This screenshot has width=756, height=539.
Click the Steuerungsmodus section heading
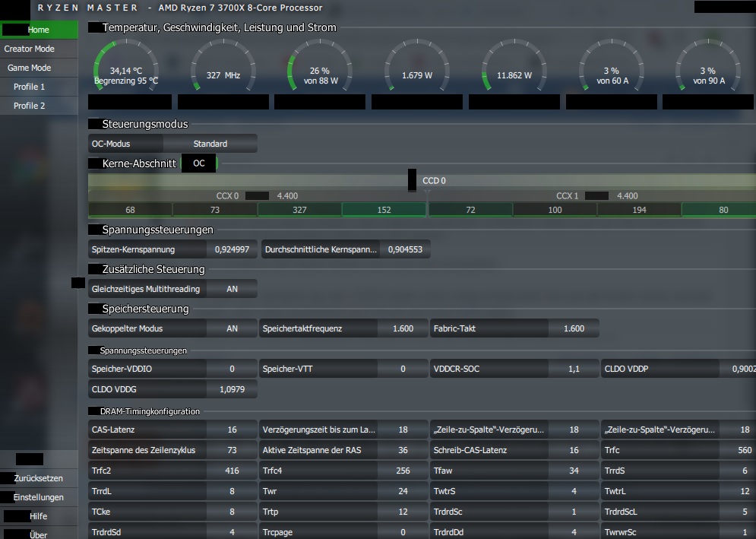pyautogui.click(x=145, y=124)
